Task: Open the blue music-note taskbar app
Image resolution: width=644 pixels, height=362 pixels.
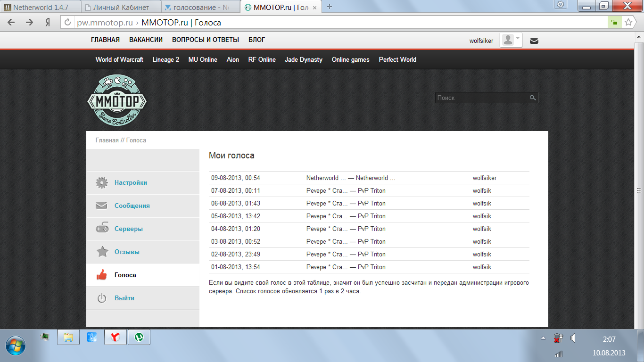Action: (x=92, y=337)
